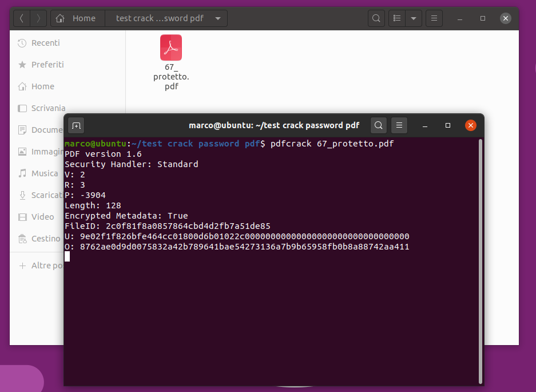Screen dimensions: 536x392
Task: Click the 'Encrypted Metadata: True' line
Action: point(126,216)
